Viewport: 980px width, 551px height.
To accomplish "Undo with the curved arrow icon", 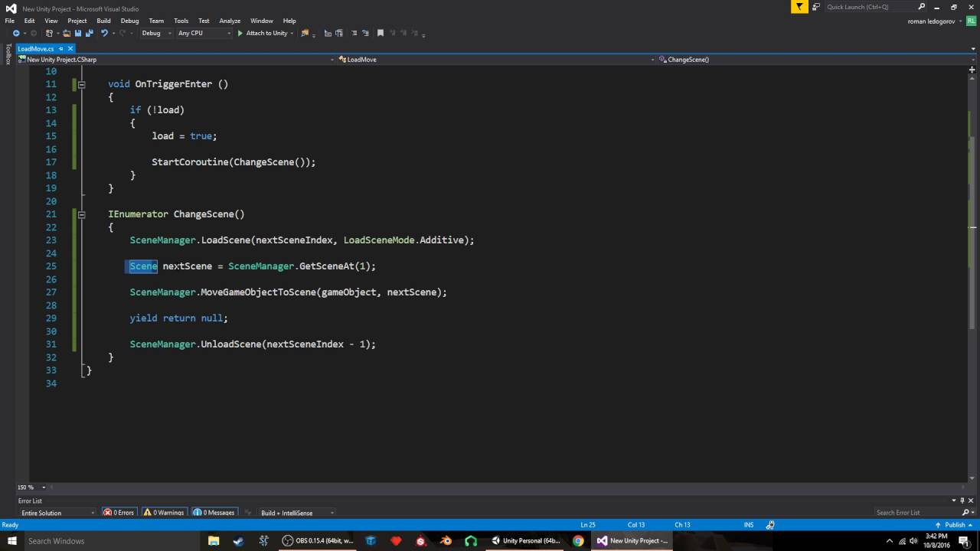I will pos(104,33).
